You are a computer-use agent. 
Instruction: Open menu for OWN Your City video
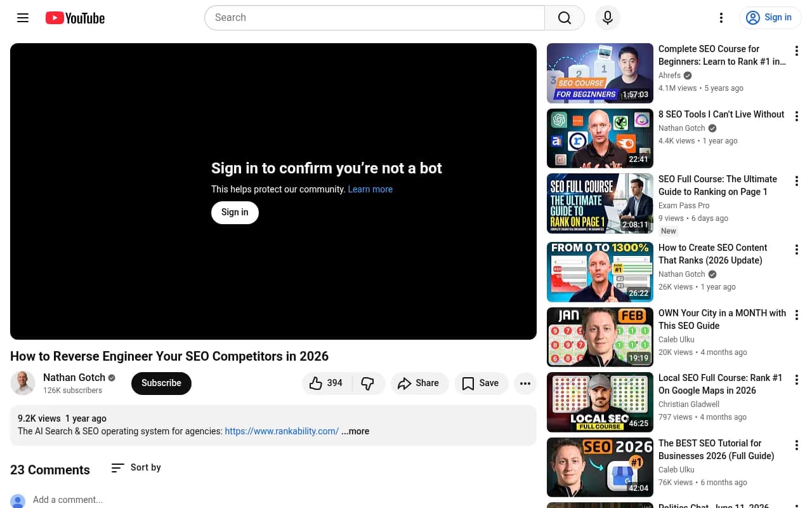coord(797,315)
